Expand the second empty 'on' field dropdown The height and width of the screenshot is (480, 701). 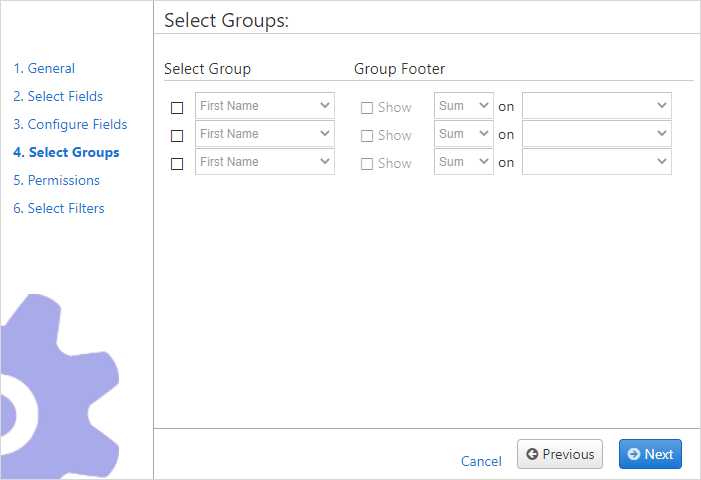pos(597,134)
